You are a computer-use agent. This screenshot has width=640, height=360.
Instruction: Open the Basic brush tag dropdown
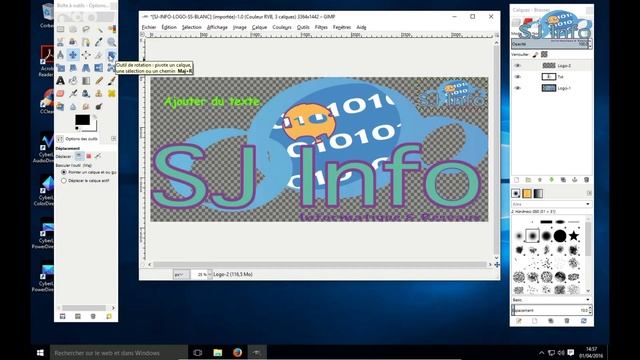click(x=551, y=300)
